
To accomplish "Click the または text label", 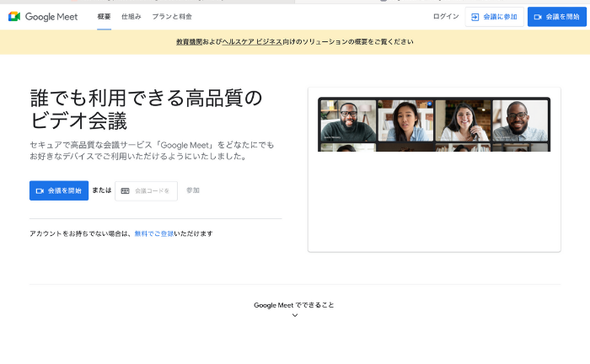I will pyautogui.click(x=102, y=190).
